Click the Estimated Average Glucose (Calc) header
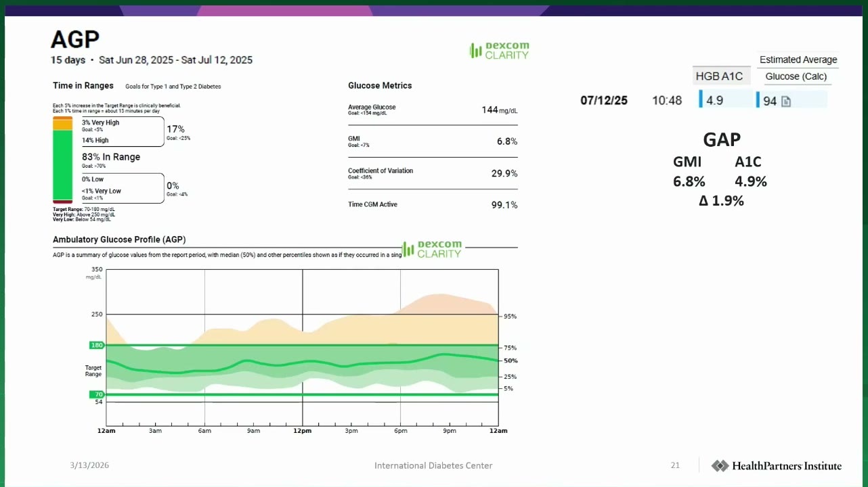868x487 pixels. [798, 68]
